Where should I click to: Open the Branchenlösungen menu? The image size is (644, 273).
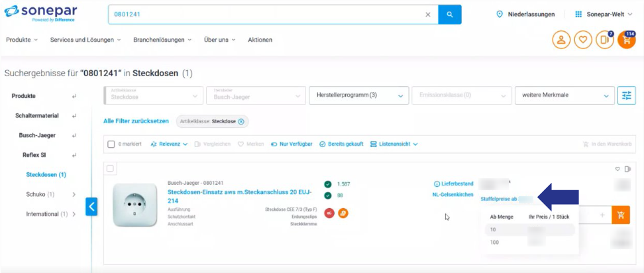click(162, 40)
